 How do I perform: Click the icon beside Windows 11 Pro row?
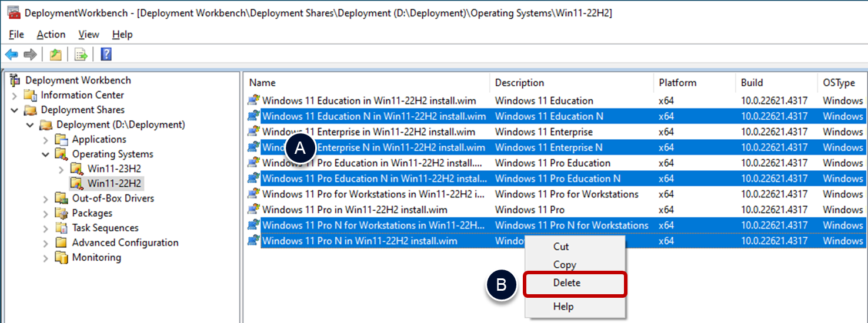tap(254, 210)
